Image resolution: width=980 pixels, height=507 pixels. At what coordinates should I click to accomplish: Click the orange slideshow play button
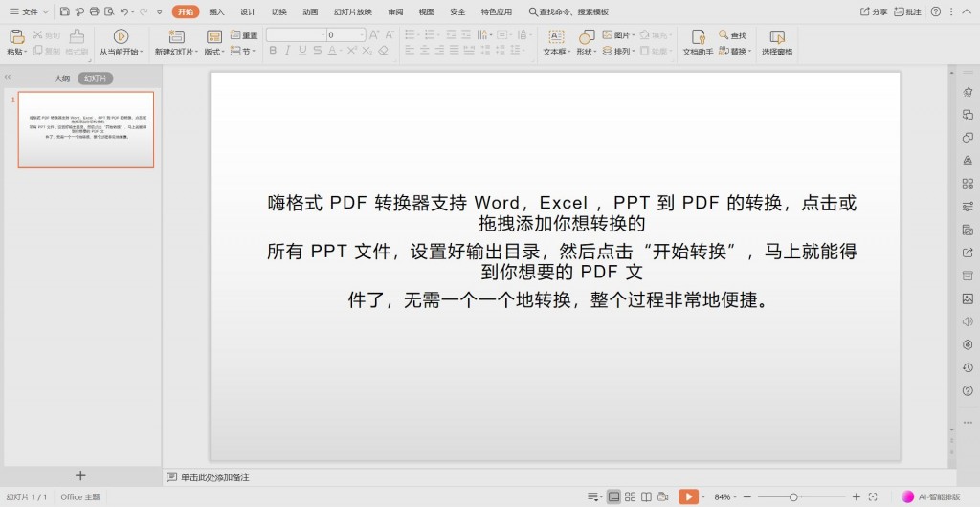coord(688,497)
